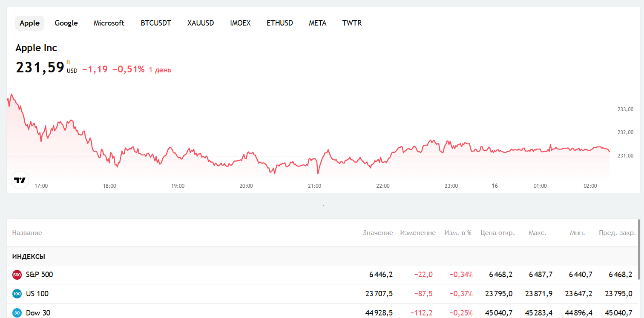This screenshot has height=318, width=644.
Task: Switch to the Microsoft tab
Action: 109,23
